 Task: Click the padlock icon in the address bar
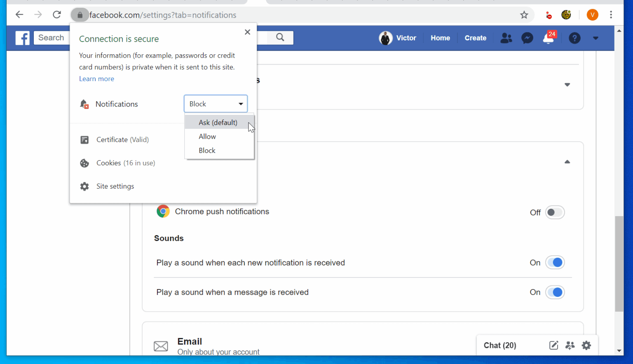pyautogui.click(x=80, y=15)
